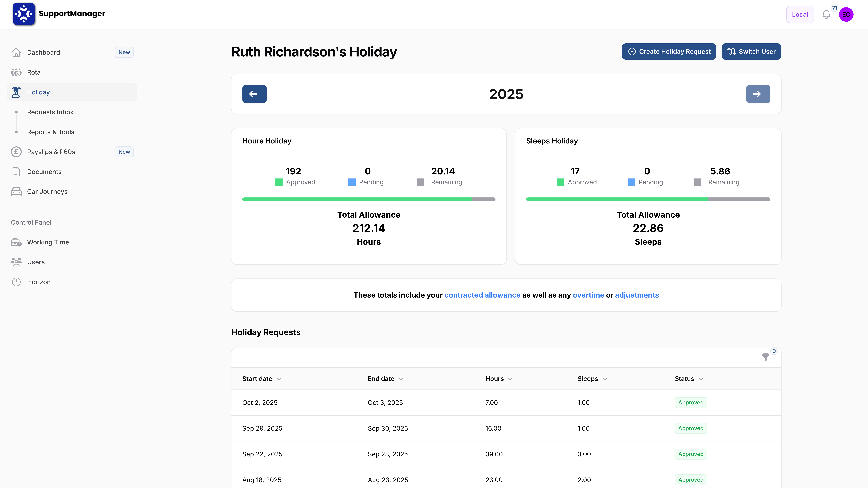Click the Working Time briefcase icon

tap(16, 242)
